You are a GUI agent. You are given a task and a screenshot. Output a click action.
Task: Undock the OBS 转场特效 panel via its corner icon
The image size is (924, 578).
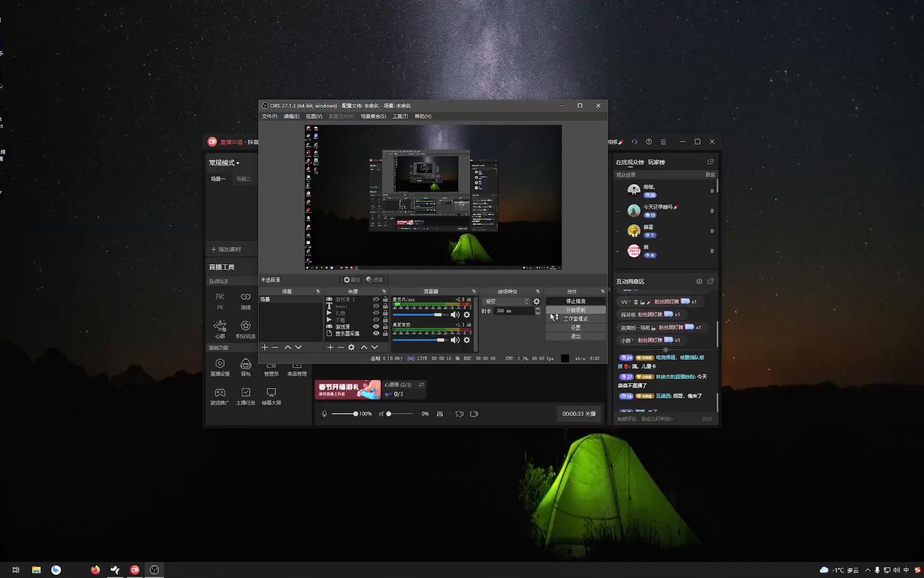[x=537, y=292]
